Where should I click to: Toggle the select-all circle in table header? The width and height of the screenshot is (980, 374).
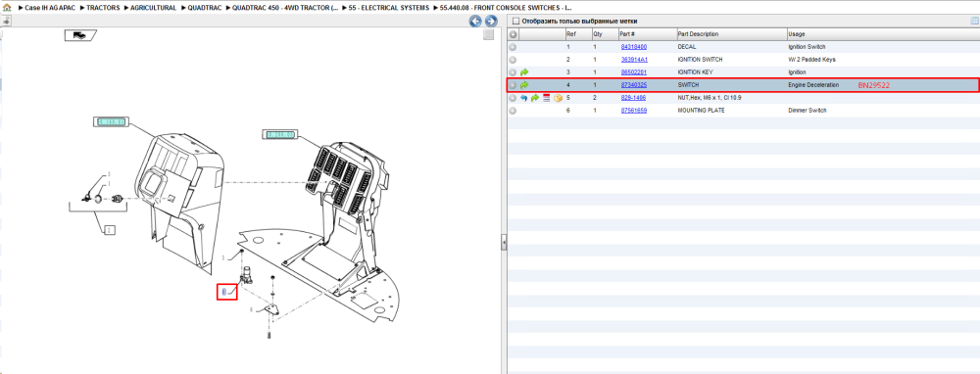coord(513,34)
